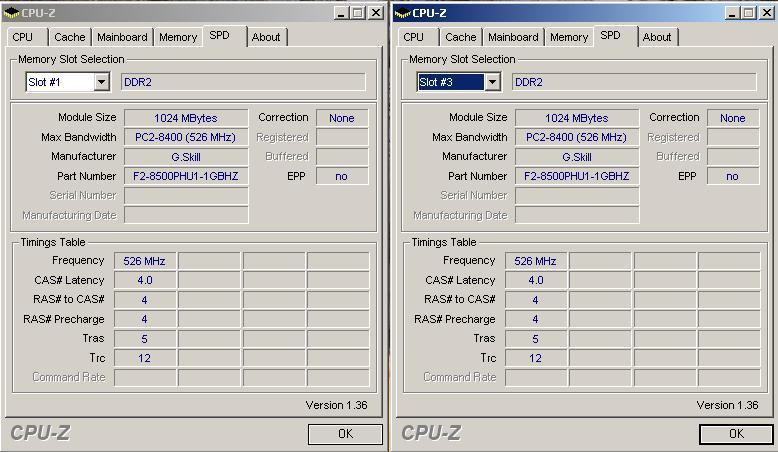This screenshot has width=778, height=452.
Task: Click G.Skill manufacturer value in left window
Action: [186, 157]
